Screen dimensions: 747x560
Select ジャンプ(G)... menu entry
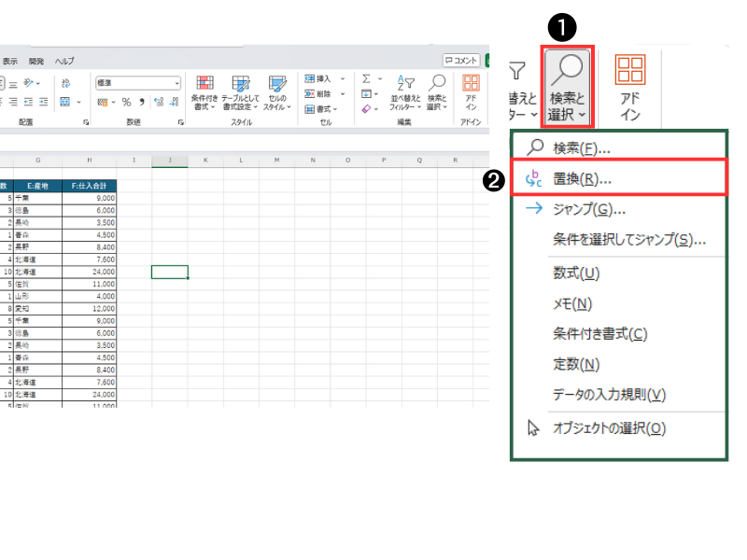pyautogui.click(x=588, y=209)
